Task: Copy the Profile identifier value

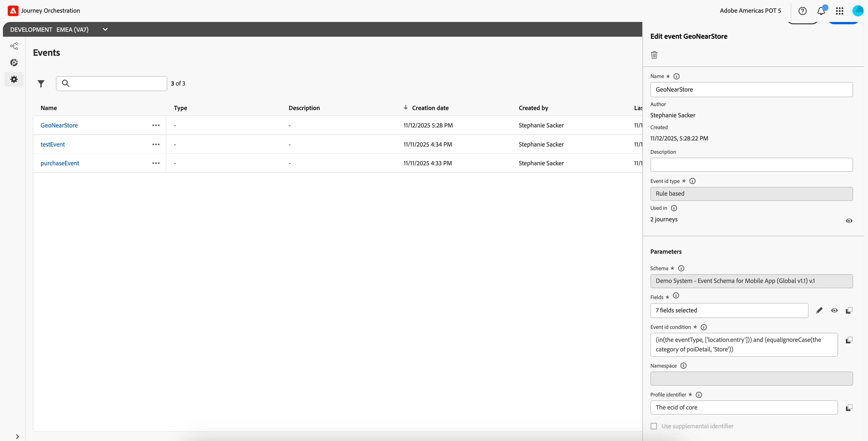Action: pos(849,408)
